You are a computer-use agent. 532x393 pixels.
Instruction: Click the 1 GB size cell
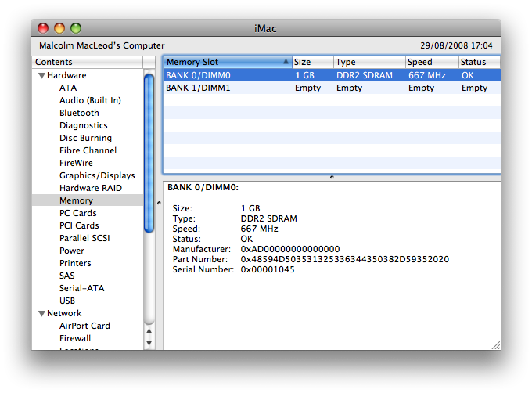tap(304, 75)
